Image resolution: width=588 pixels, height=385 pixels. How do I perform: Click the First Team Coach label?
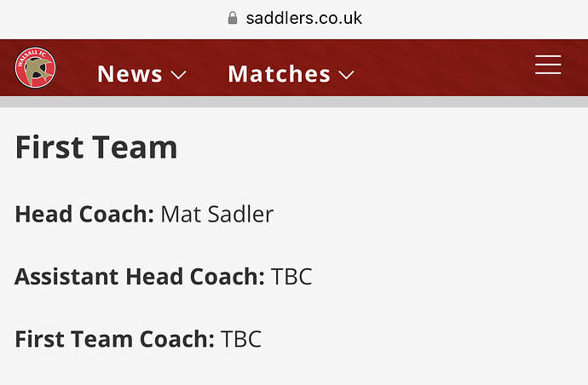coord(115,339)
